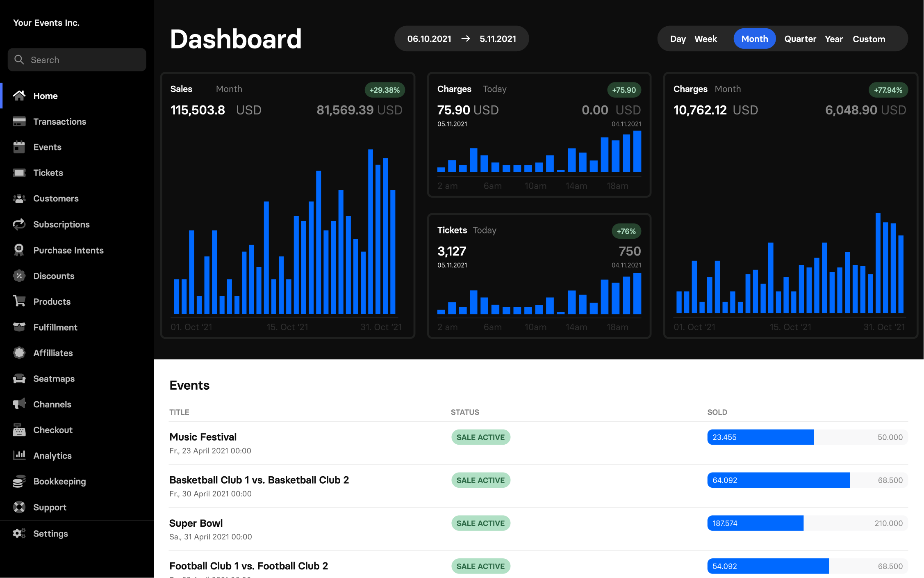The height and width of the screenshot is (578, 924).
Task: Open the Tickets section via its icon
Action: 20,173
